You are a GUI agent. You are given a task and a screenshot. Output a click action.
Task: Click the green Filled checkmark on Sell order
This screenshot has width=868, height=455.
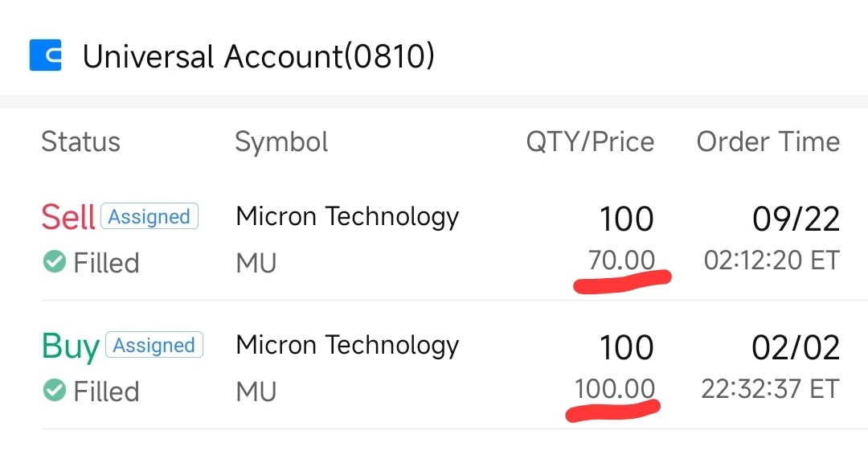pyautogui.click(x=55, y=261)
